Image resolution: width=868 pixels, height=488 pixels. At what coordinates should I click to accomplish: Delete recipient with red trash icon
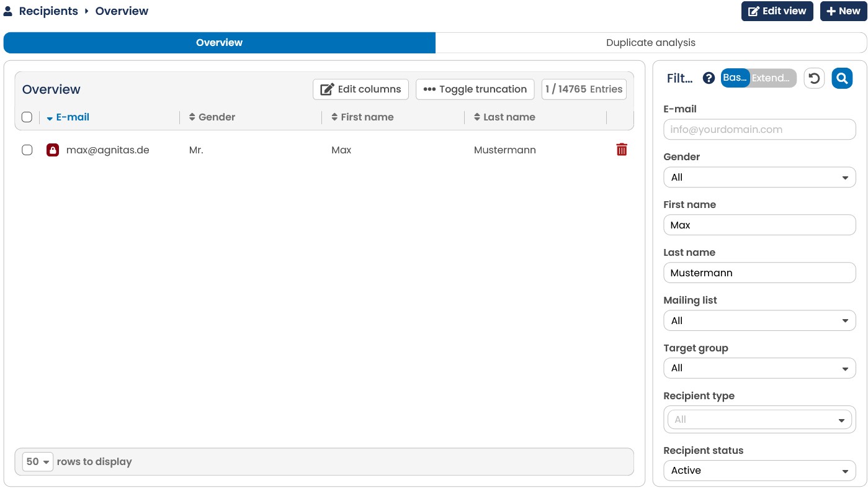coord(622,150)
